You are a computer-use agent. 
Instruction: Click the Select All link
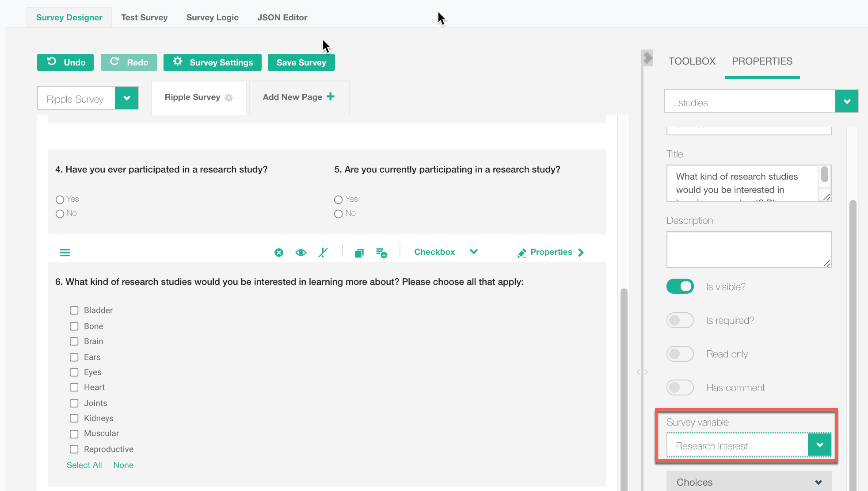(x=84, y=465)
